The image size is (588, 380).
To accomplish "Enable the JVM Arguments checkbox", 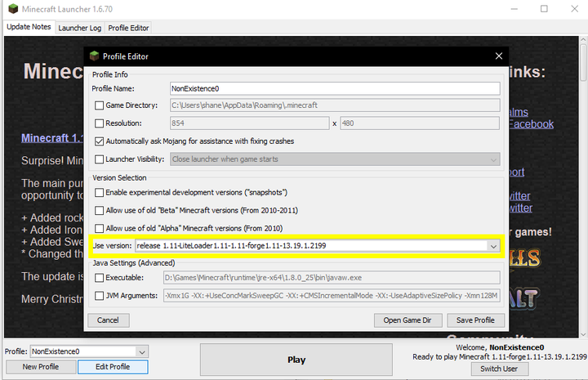I will coord(99,296).
